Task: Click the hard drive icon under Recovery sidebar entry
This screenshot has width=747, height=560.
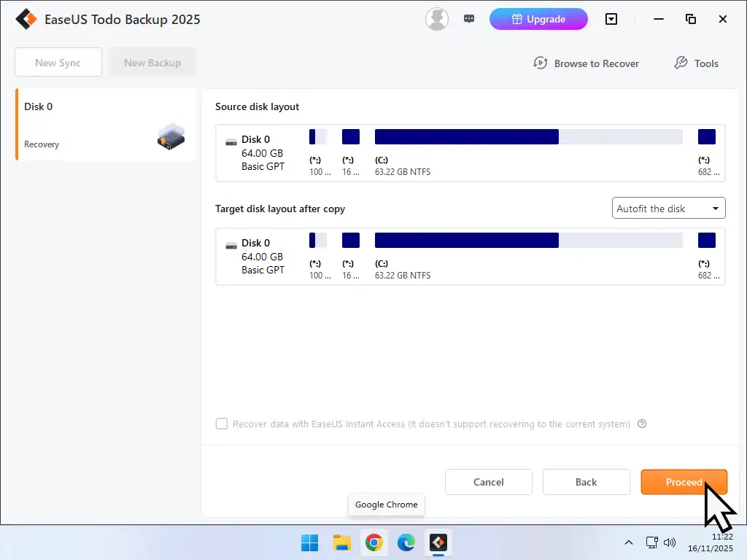Action: (170, 137)
